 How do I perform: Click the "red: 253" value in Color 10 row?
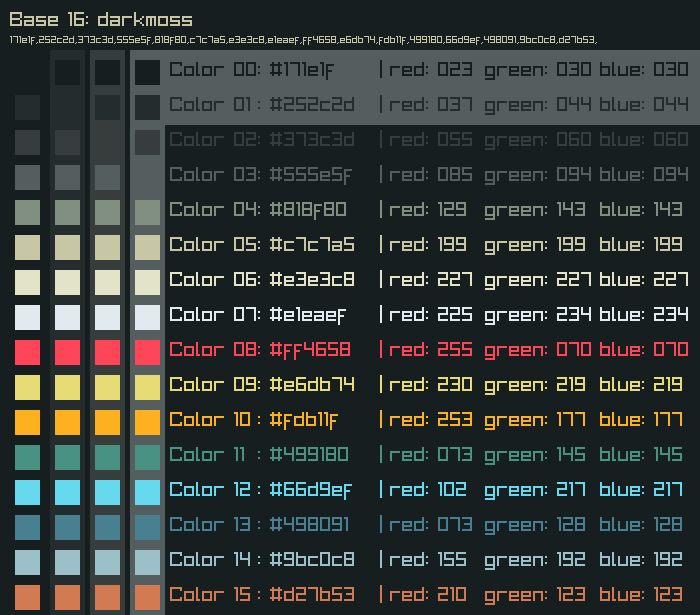pos(430,420)
